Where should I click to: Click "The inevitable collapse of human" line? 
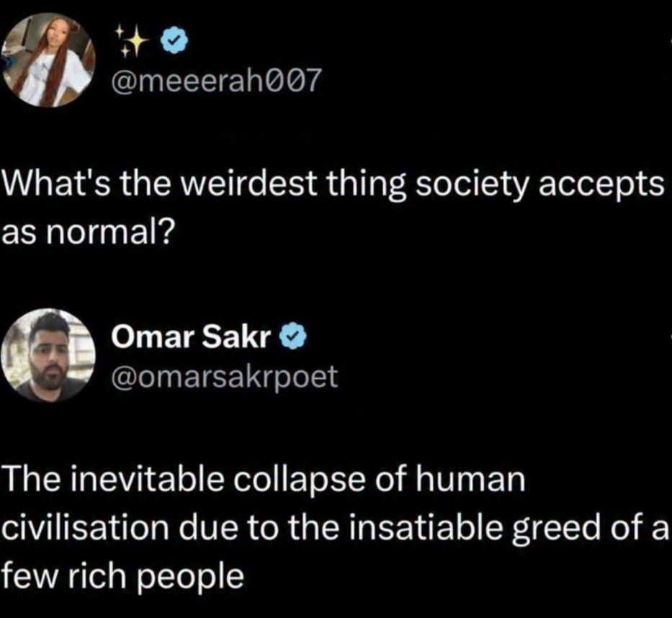(264, 480)
